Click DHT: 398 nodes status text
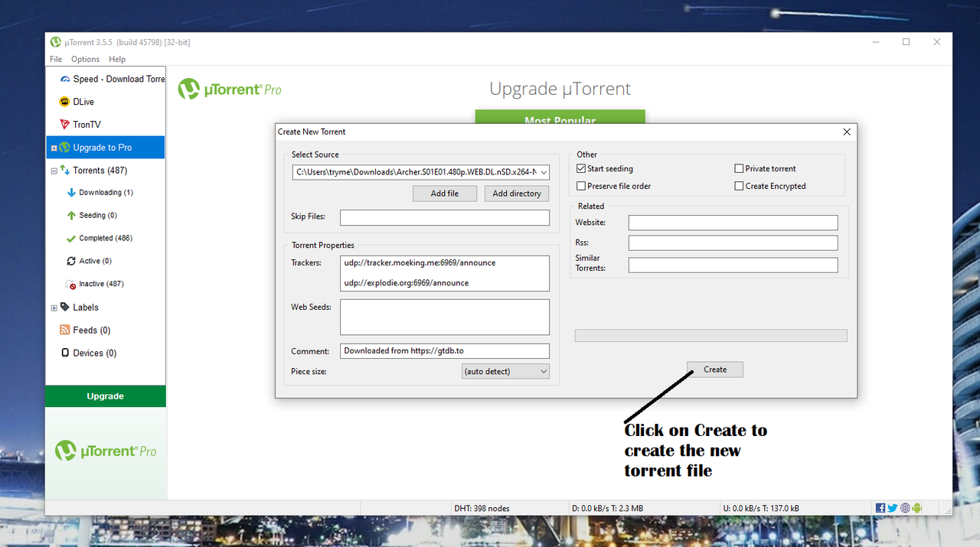 click(x=482, y=508)
